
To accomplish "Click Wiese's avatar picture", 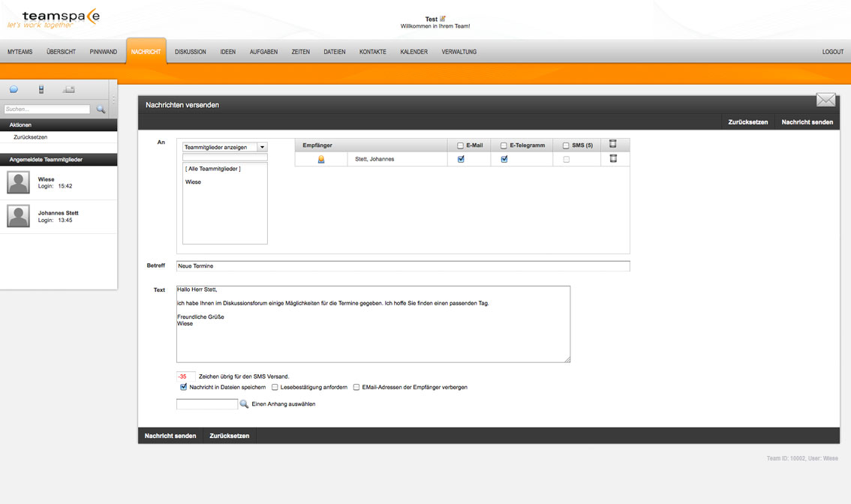I will [19, 182].
